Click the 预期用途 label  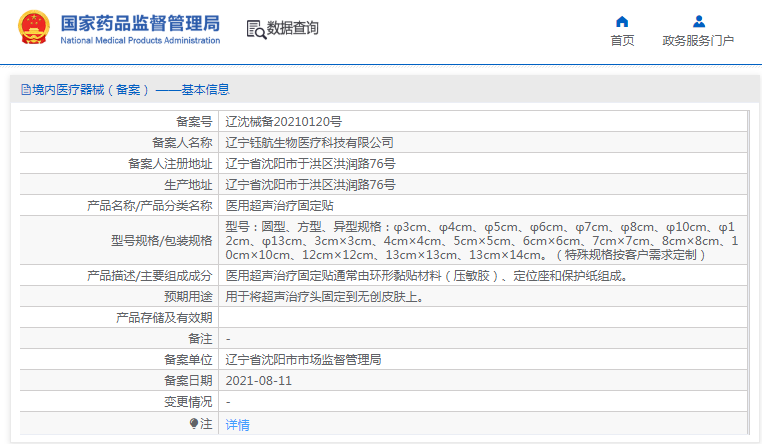click(188, 297)
